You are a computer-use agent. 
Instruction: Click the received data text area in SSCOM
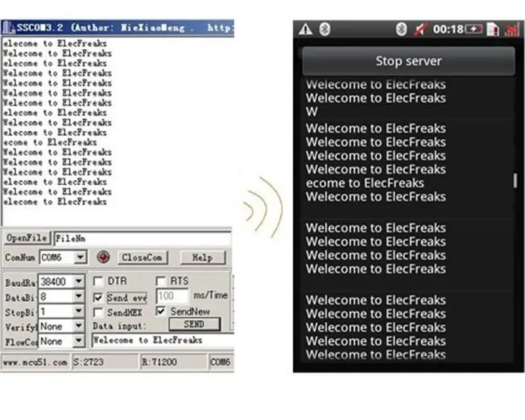[x=118, y=131]
